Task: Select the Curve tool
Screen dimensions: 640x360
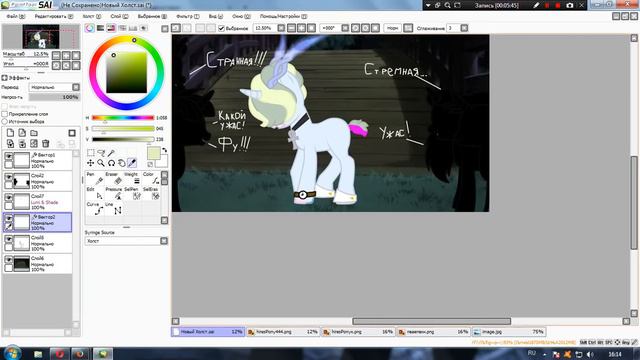Action: [94, 209]
